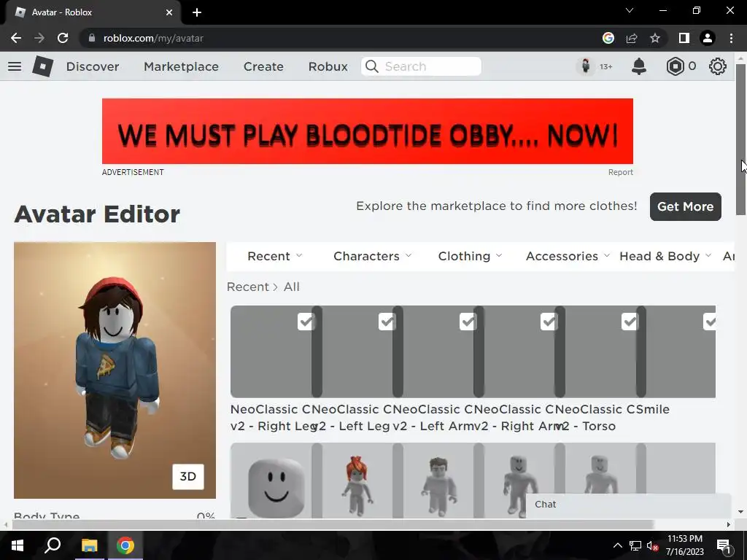
Task: Click the page vertical scrollbar
Action: (740, 139)
